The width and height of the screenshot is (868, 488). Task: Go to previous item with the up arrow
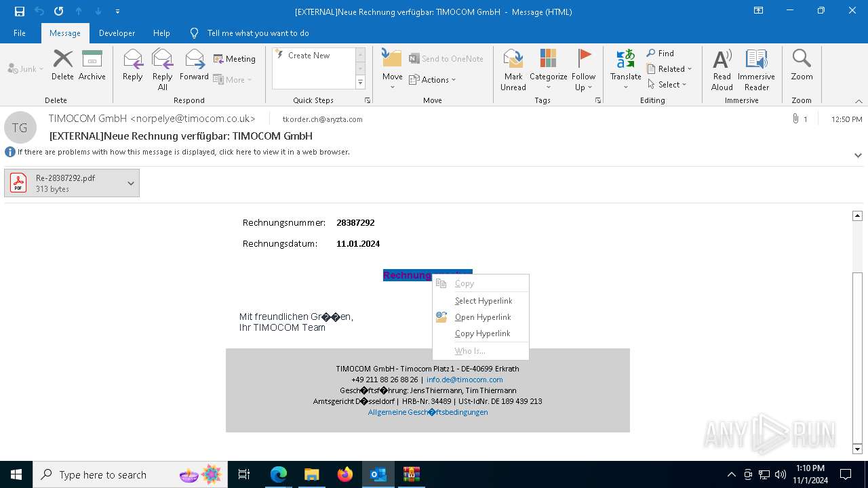pyautogui.click(x=79, y=12)
